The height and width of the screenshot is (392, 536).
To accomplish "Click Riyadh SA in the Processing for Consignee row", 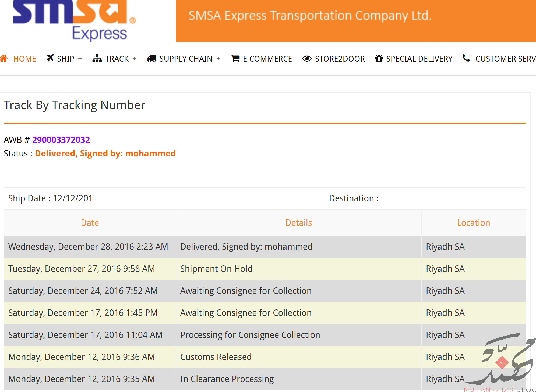I will (445, 335).
